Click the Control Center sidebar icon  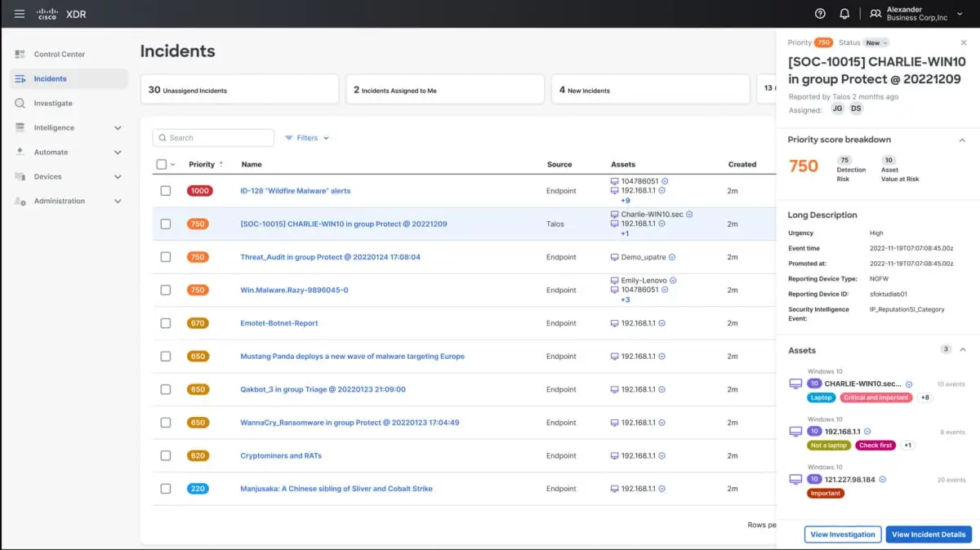pos(20,54)
